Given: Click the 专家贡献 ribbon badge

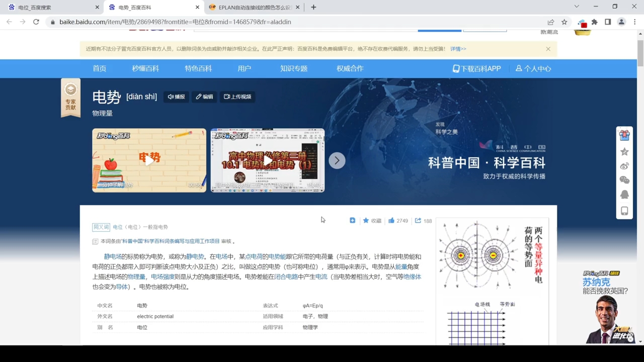Looking at the screenshot, I should 70,98.
